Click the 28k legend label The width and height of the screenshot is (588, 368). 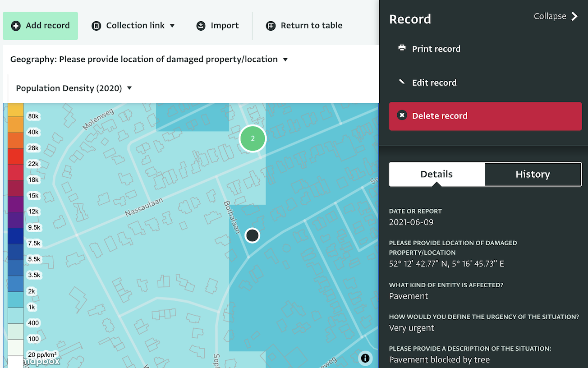click(33, 148)
